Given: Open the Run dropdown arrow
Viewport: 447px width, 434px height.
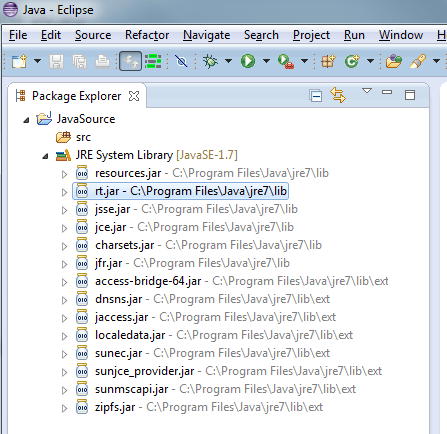Looking at the screenshot, I should 266,61.
